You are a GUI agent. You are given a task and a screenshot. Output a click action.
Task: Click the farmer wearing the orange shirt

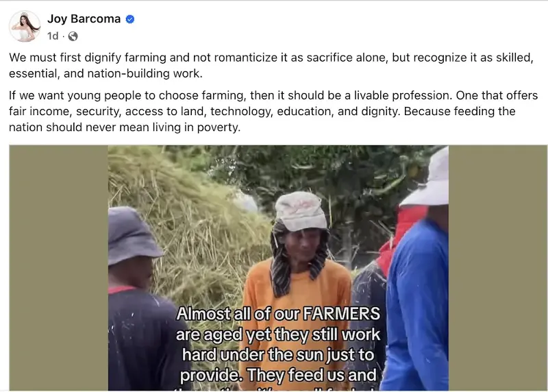pos(297,280)
